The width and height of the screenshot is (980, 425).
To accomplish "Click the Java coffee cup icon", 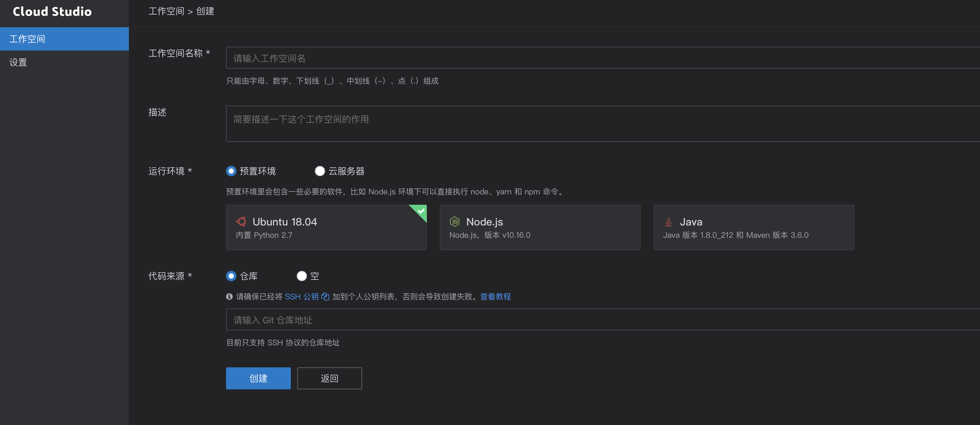I will tap(669, 221).
